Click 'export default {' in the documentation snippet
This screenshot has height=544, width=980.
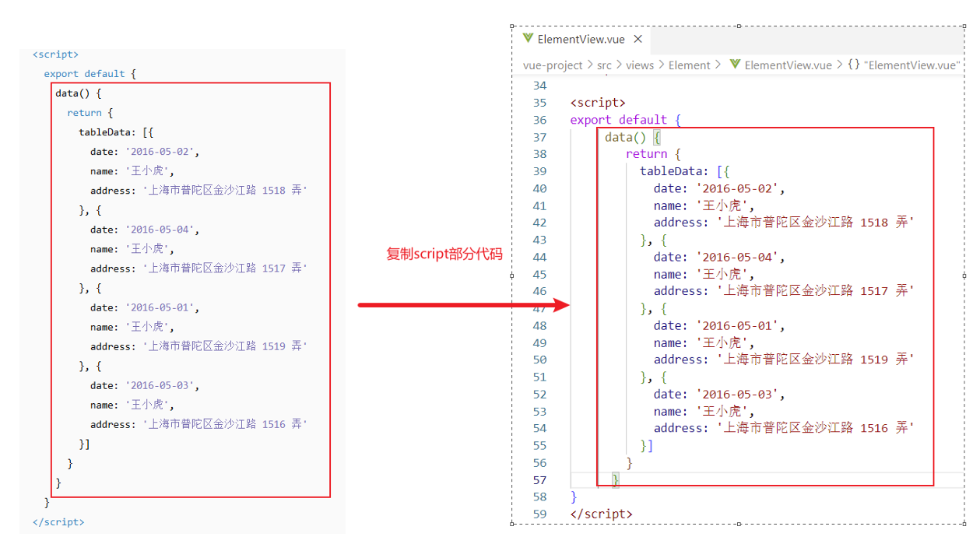pyautogui.click(x=90, y=74)
